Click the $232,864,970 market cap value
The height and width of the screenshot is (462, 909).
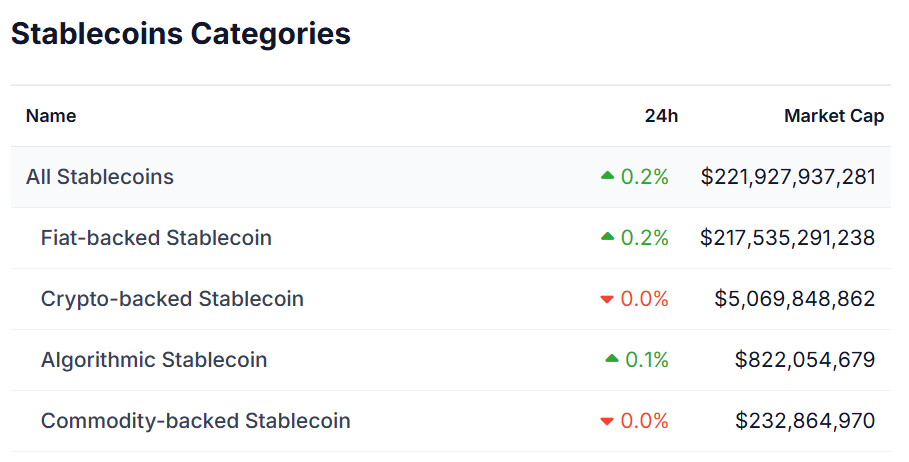805,421
